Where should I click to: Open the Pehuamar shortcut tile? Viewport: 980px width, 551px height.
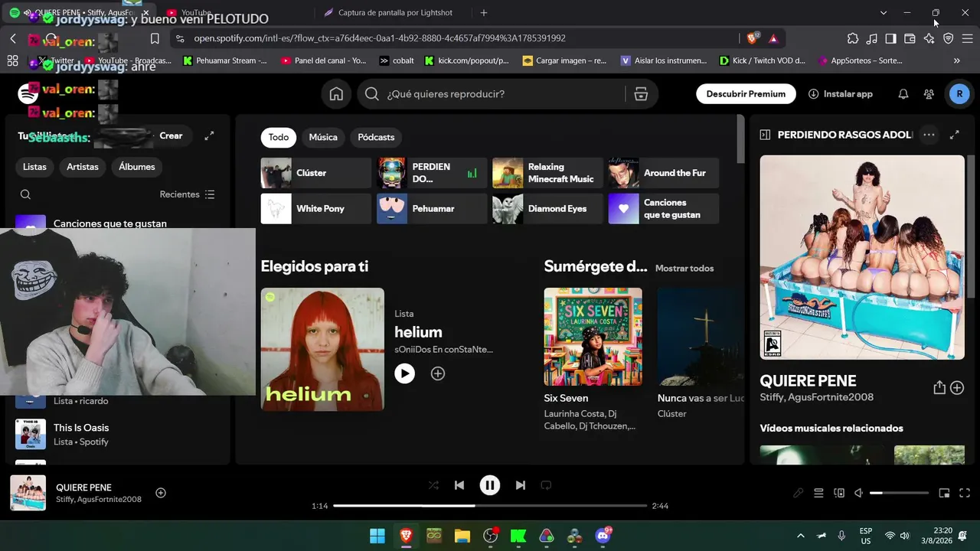432,209
